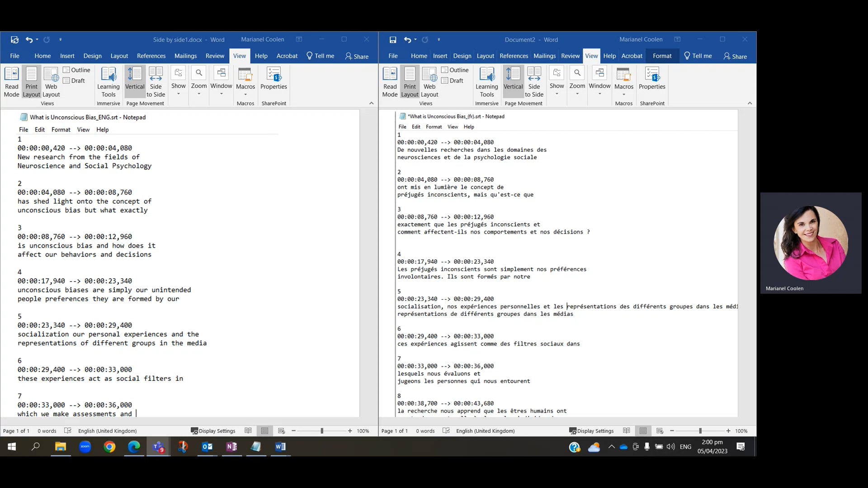Click undo arrow in left Word title bar
Image resolution: width=868 pixels, height=488 pixels.
tap(29, 40)
